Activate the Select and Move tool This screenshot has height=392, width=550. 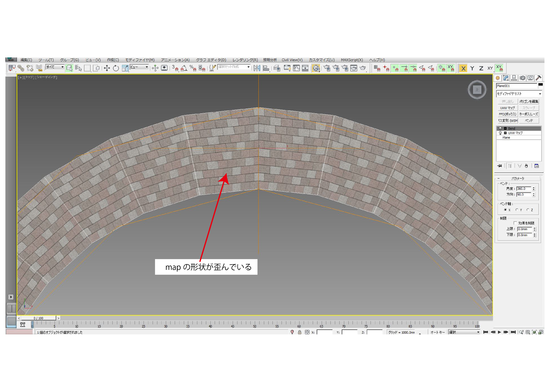click(107, 68)
